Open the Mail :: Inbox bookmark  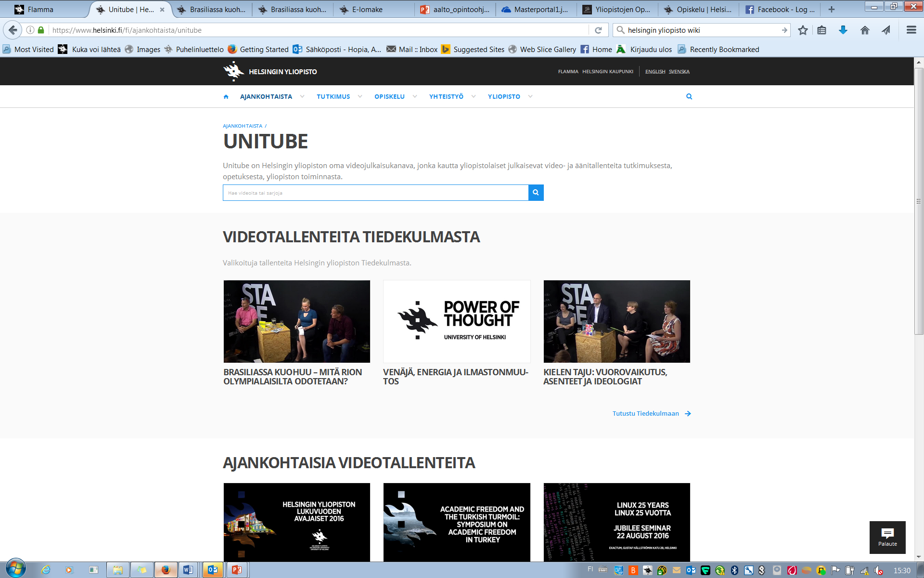pos(412,49)
